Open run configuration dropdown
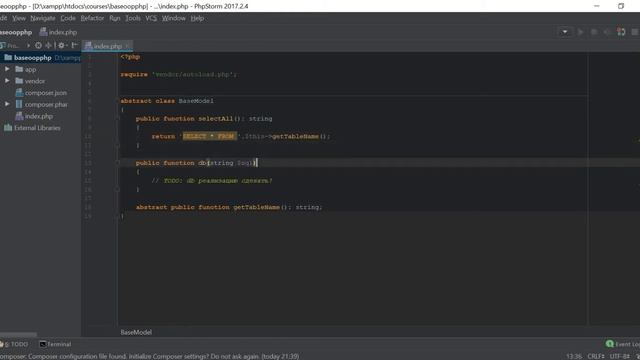Screen dimensions: 640x360 pos(565,32)
